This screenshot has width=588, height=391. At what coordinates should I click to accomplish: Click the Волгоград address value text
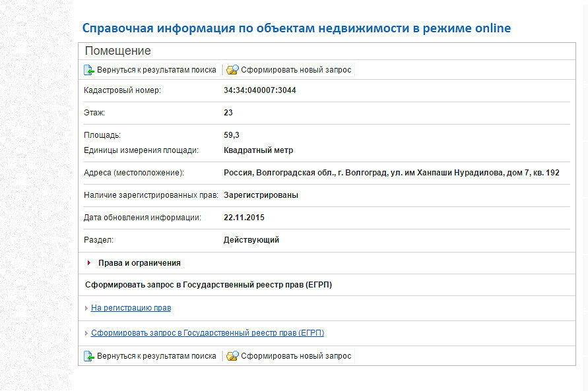391,173
